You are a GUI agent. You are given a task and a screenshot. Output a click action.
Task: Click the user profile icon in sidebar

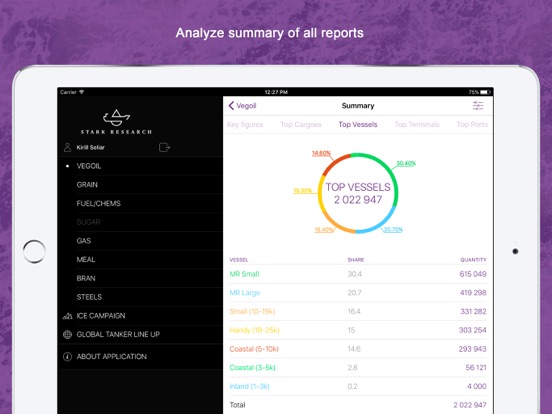67,148
